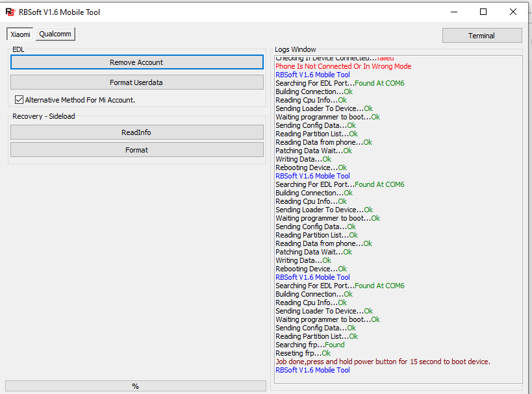
Task: Click the 'EDL' group label
Action: click(18, 49)
